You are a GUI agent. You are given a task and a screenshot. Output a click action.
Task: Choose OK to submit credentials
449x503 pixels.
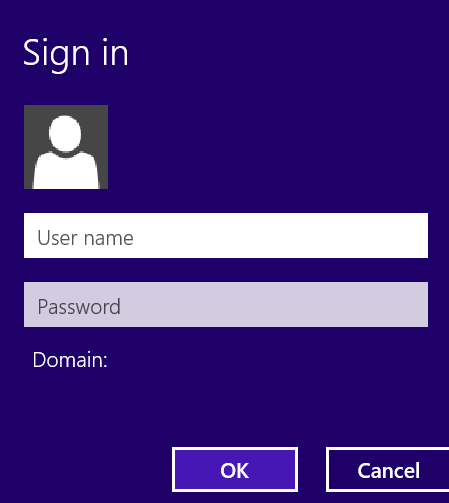tap(235, 469)
